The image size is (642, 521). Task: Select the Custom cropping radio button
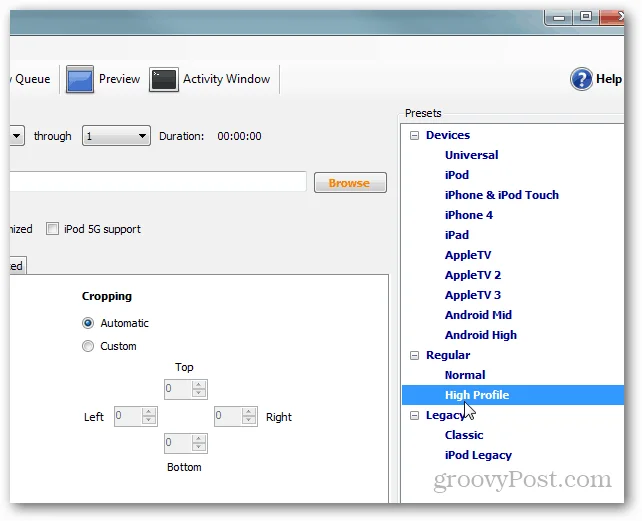(88, 346)
